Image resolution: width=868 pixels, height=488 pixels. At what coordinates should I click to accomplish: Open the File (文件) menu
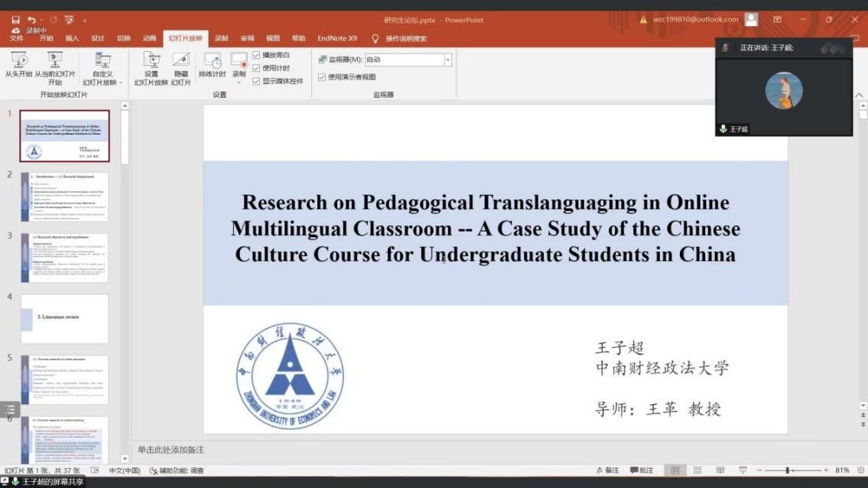click(17, 38)
